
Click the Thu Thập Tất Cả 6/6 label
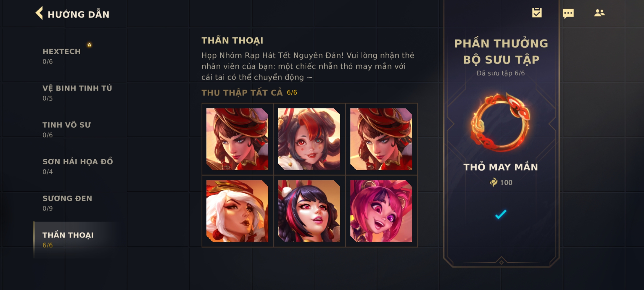[249, 93]
